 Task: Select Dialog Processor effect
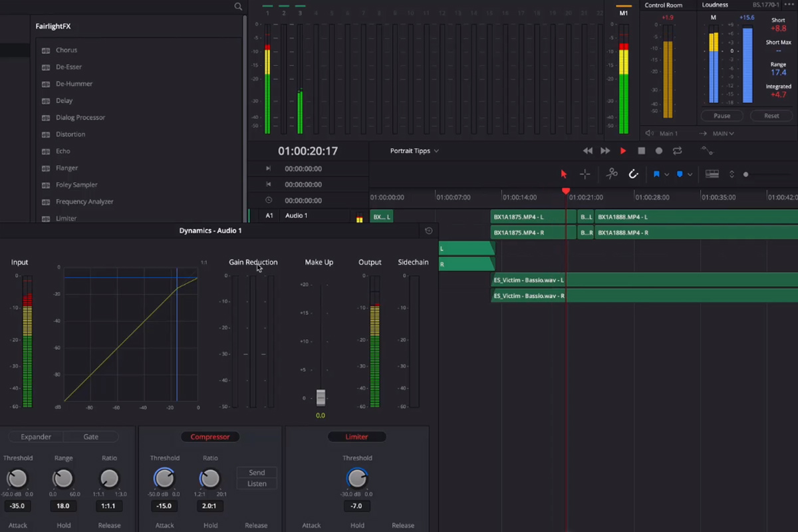80,118
